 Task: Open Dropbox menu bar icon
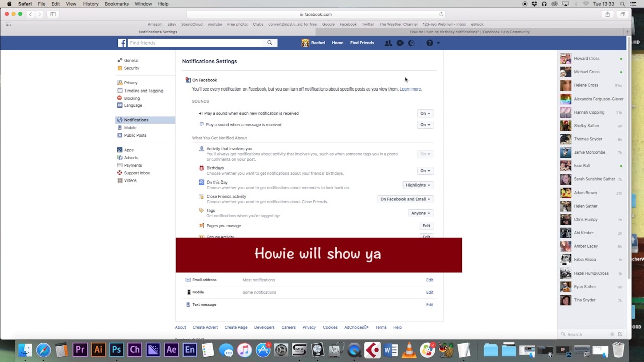[534, 4]
